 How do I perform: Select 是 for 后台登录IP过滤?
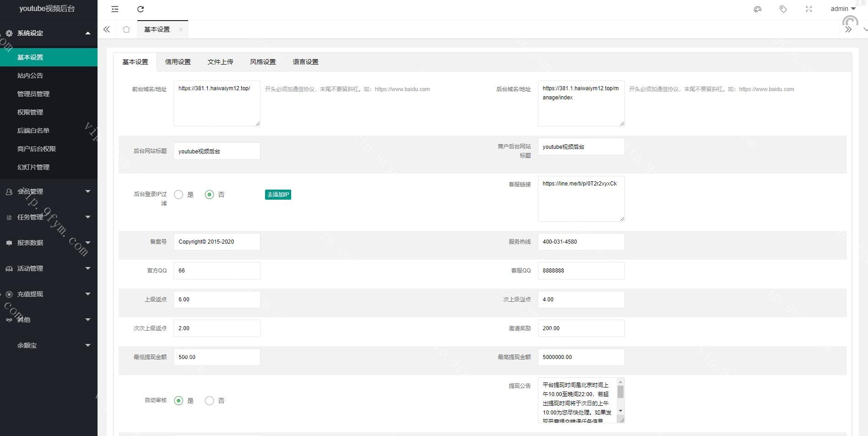pyautogui.click(x=179, y=195)
